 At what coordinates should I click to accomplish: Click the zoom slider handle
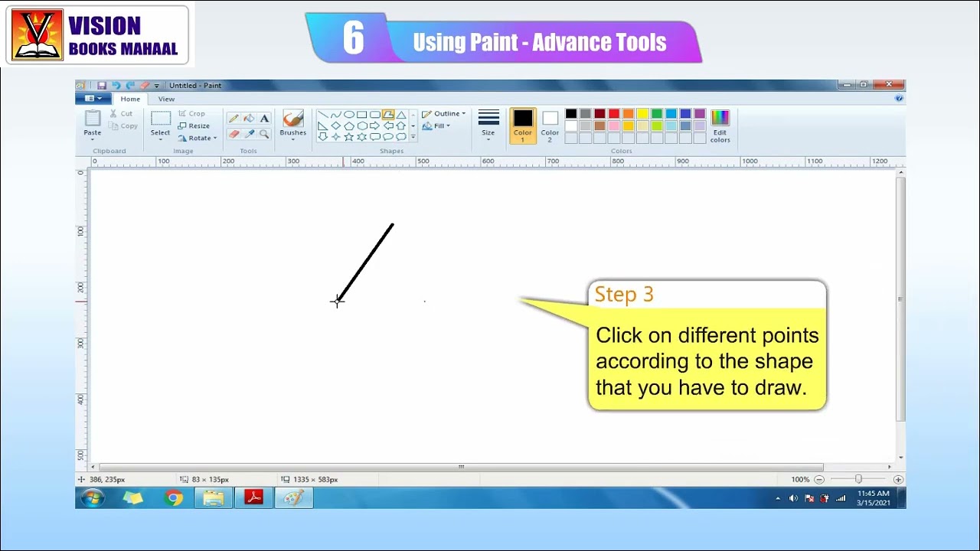pyautogui.click(x=858, y=479)
